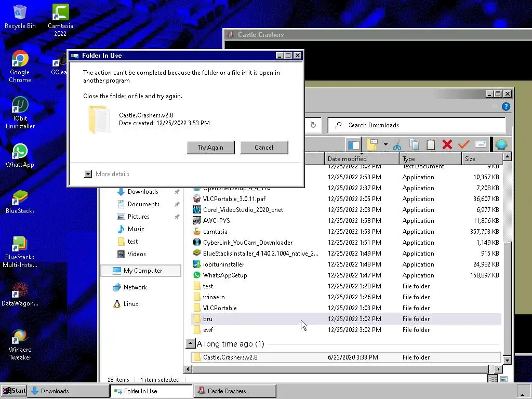Click the horizontal scrollbar right arrow
The width and height of the screenshot is (532, 399).
point(498,369)
